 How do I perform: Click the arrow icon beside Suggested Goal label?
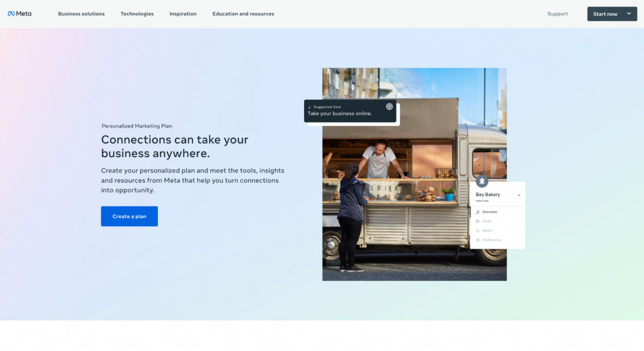pyautogui.click(x=310, y=107)
